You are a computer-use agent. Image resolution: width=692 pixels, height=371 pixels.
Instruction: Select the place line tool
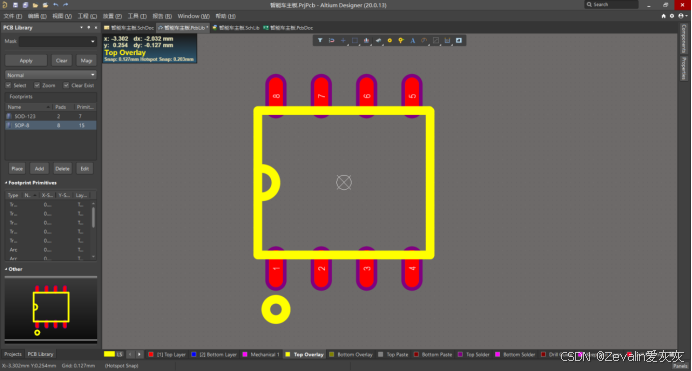pyautogui.click(x=436, y=40)
